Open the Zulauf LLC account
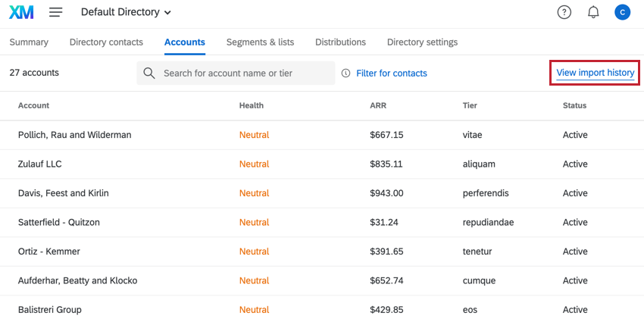This screenshot has width=644, height=322. (x=40, y=164)
